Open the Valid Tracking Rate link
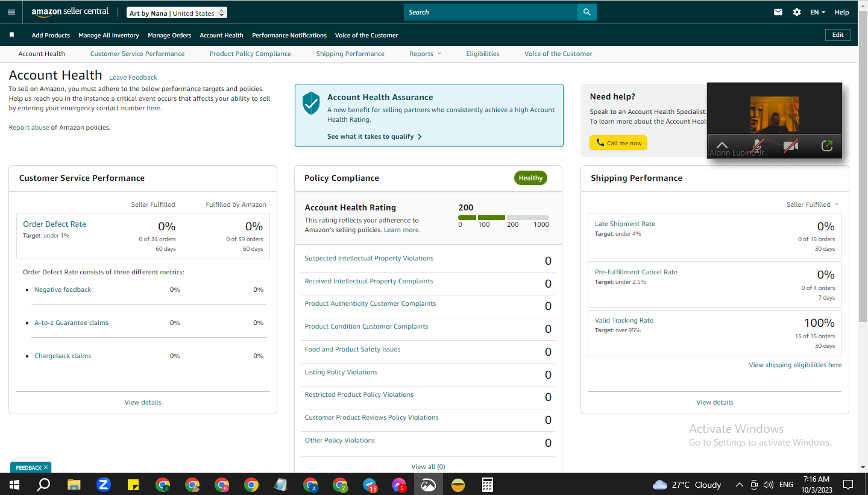868x495 pixels. 624,320
